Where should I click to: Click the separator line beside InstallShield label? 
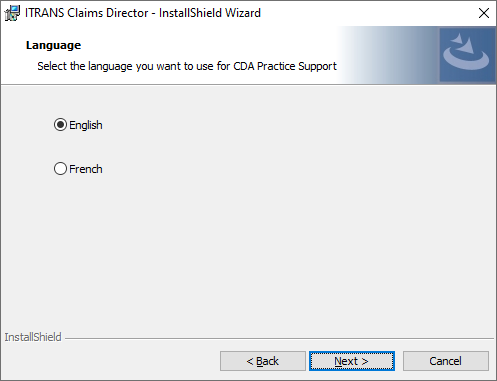coord(279,339)
